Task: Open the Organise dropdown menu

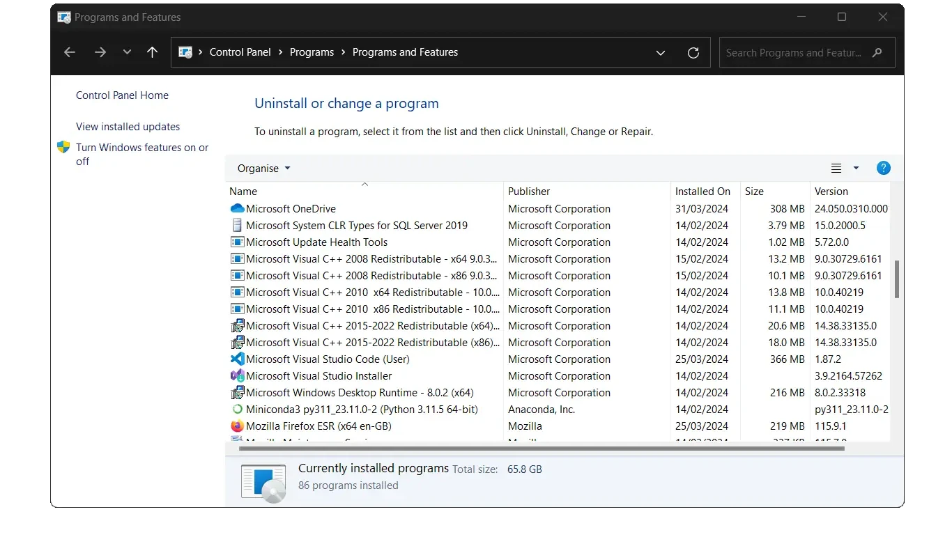Action: click(263, 168)
